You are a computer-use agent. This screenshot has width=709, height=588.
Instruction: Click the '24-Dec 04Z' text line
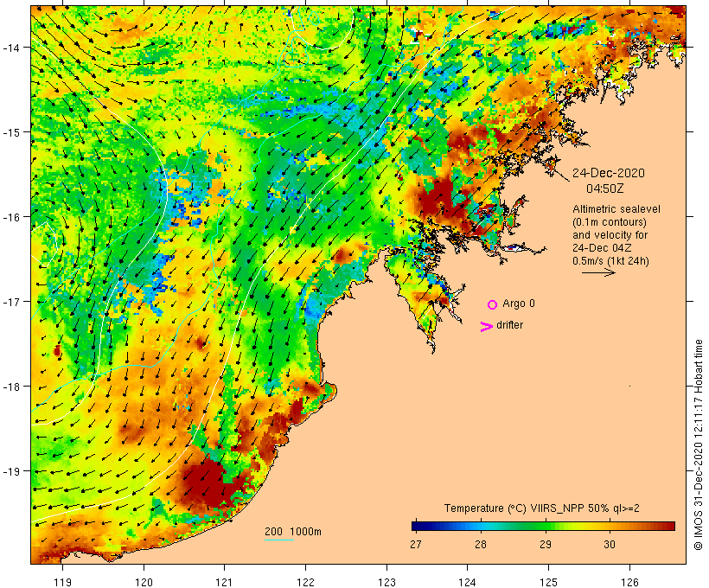pyautogui.click(x=602, y=248)
